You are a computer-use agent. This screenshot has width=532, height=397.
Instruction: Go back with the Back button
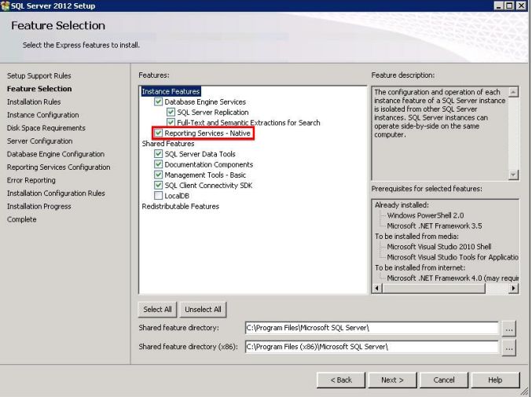[341, 380]
